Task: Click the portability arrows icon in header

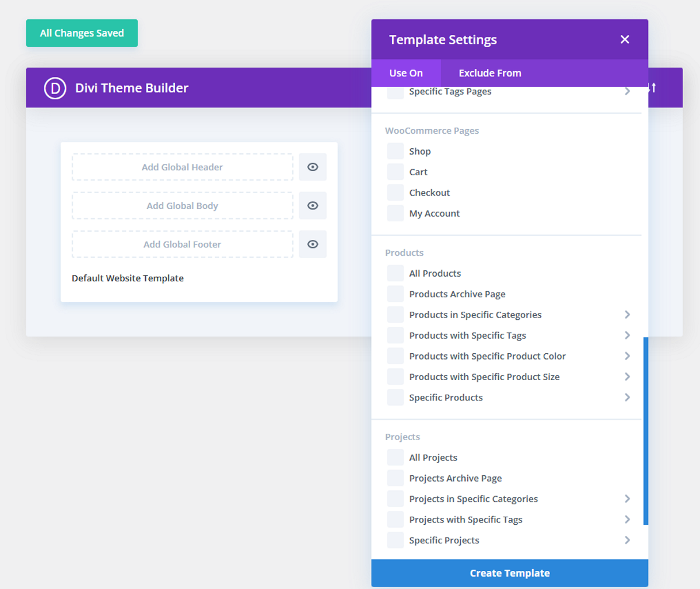Action: (652, 88)
